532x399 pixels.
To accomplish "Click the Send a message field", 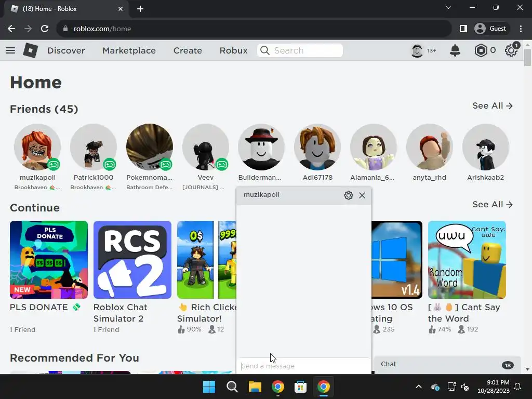I will (x=303, y=366).
